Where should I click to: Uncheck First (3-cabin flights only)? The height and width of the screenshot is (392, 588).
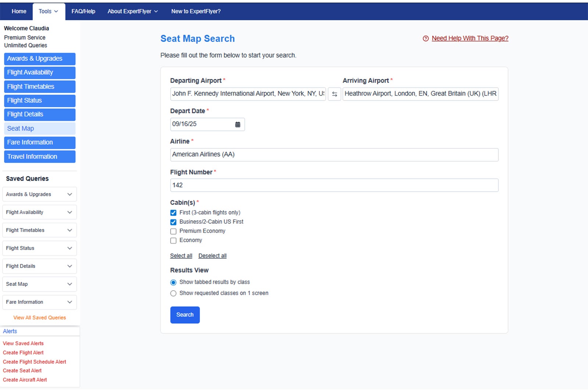173,213
